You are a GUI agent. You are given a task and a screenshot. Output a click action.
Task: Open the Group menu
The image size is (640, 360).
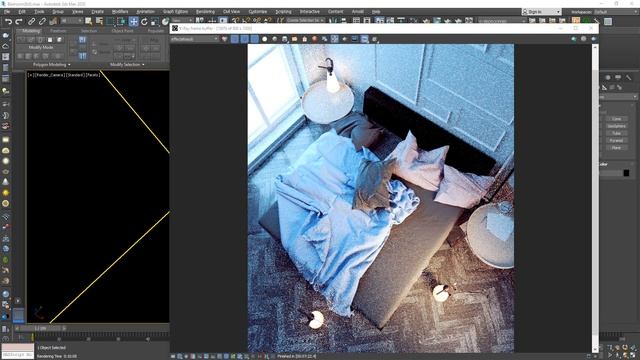(x=58, y=12)
